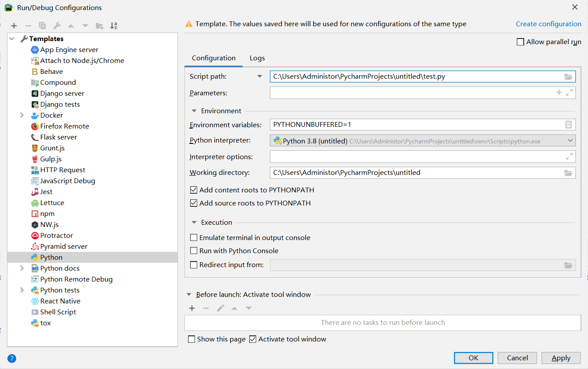Select the Grunt.js template

pyautogui.click(x=52, y=148)
